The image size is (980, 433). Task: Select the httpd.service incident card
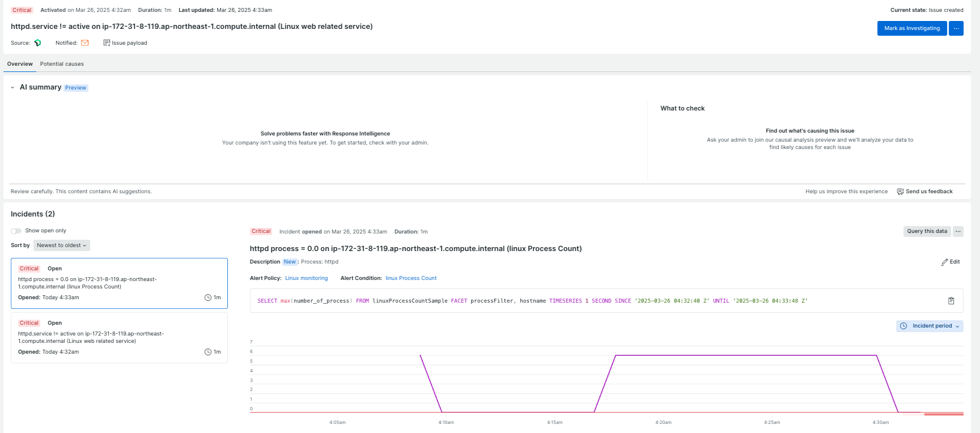[119, 338]
